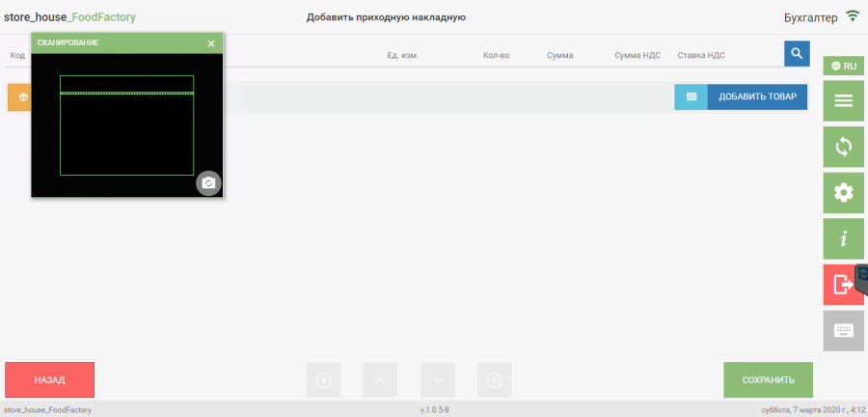Switch camera in the scanning window

pyautogui.click(x=208, y=183)
